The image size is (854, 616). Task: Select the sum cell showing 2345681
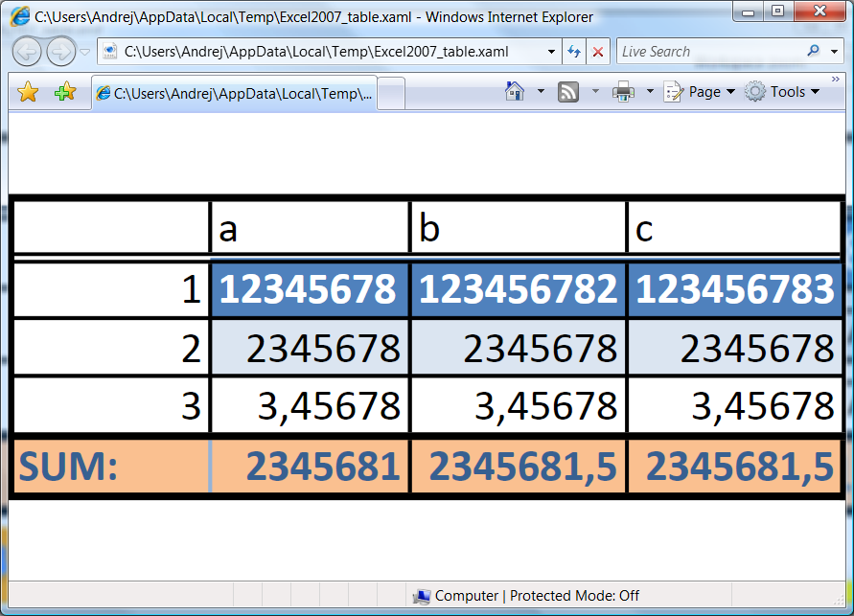[x=310, y=466]
